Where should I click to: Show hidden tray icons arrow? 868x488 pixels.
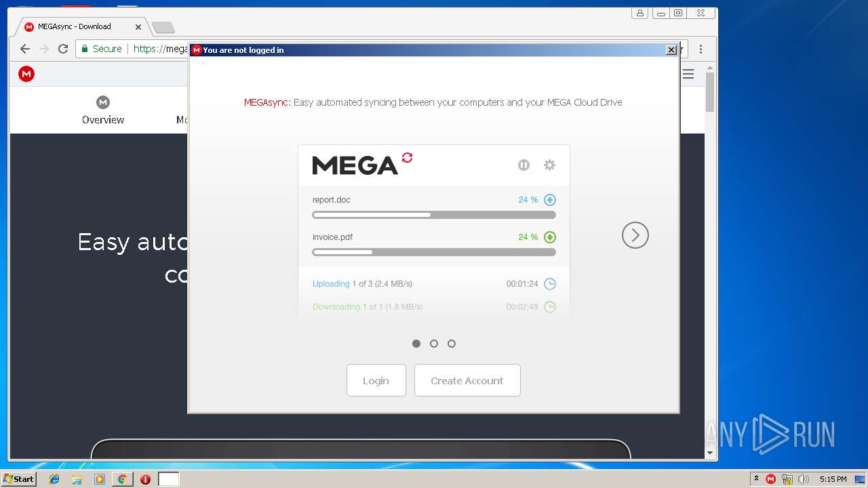756,479
